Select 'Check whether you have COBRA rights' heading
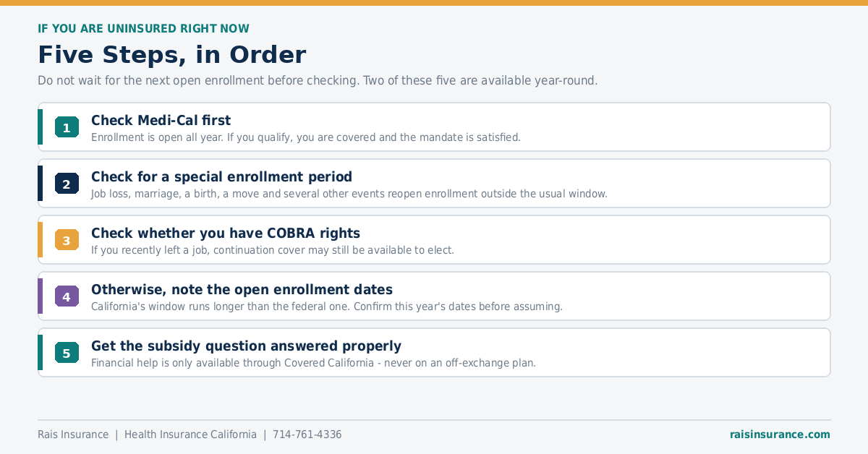The height and width of the screenshot is (454, 868). tap(226, 234)
